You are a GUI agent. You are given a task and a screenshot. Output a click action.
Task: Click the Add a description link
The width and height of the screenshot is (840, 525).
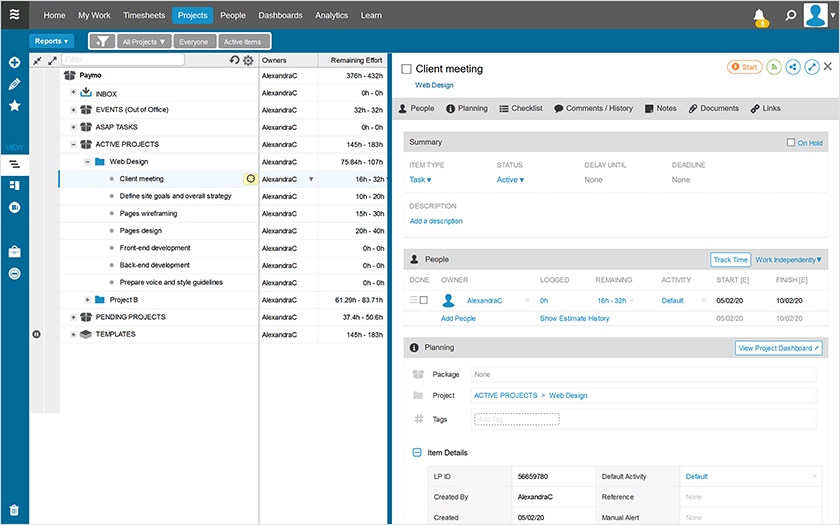pyautogui.click(x=436, y=221)
